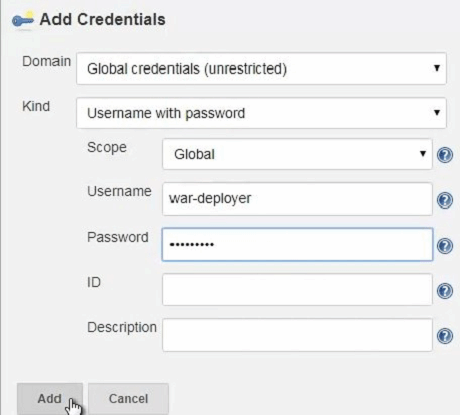
Task: Click the help icon beside ID field
Action: pos(445,291)
